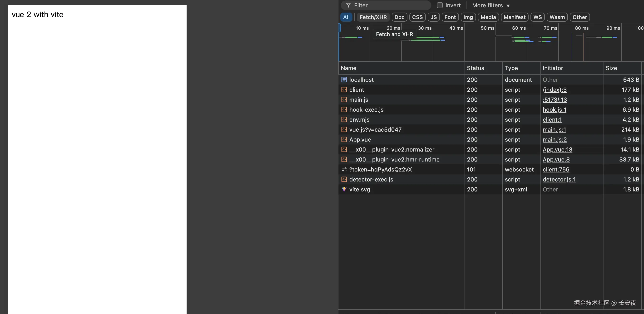Open the main.js:1 initiator link
Image resolution: width=644 pixels, height=314 pixels.
554,129
